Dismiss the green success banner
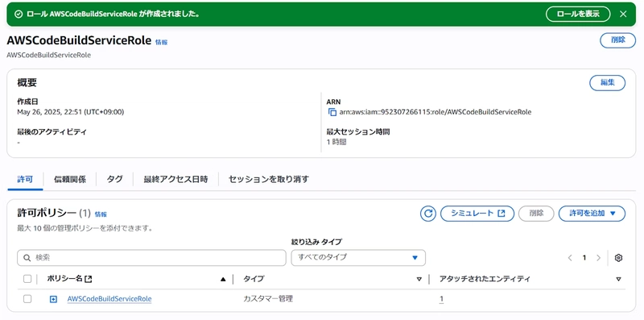 (x=623, y=14)
